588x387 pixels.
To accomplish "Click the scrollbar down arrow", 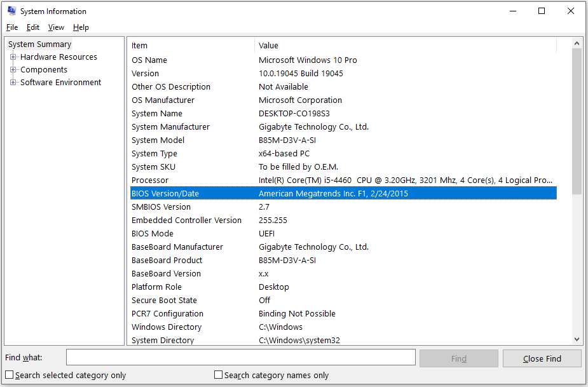I will coord(577,339).
